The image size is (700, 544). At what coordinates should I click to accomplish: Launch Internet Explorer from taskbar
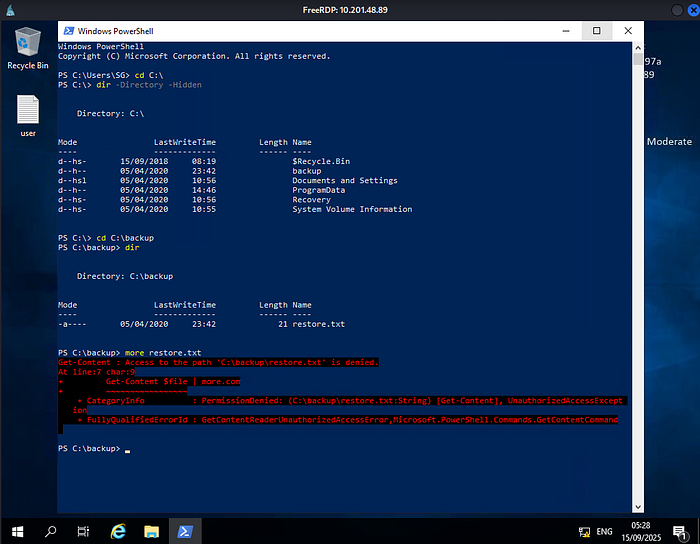pyautogui.click(x=118, y=531)
